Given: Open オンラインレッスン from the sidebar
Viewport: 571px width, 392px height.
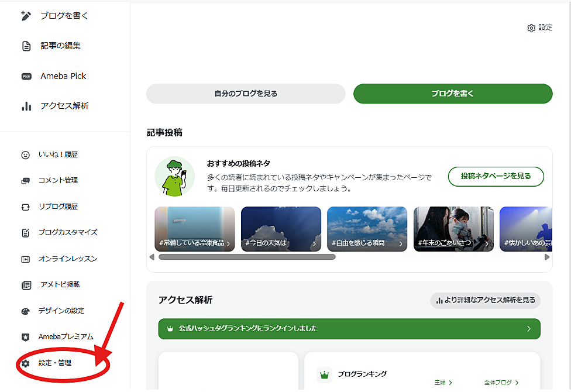Looking at the screenshot, I should point(68,259).
